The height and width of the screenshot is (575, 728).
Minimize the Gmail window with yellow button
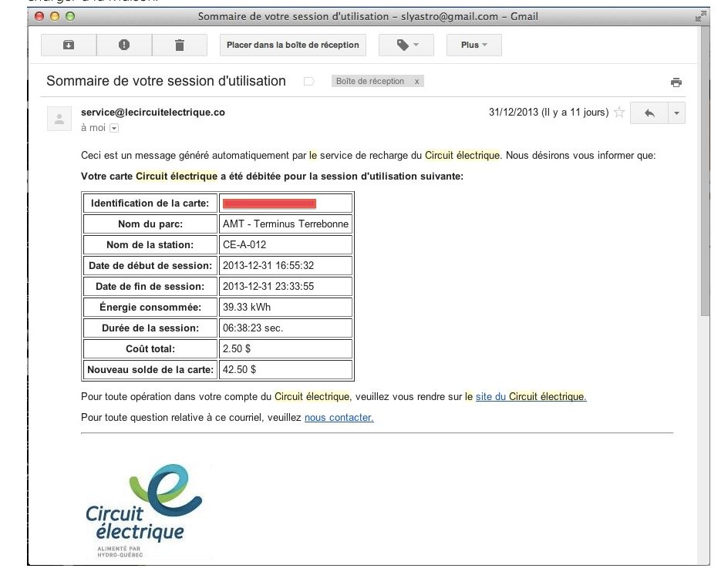pyautogui.click(x=55, y=17)
